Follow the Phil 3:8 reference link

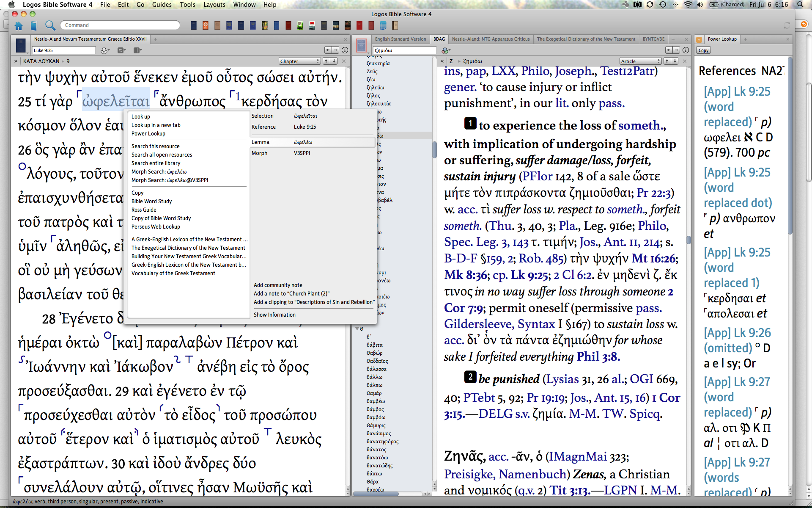click(598, 357)
